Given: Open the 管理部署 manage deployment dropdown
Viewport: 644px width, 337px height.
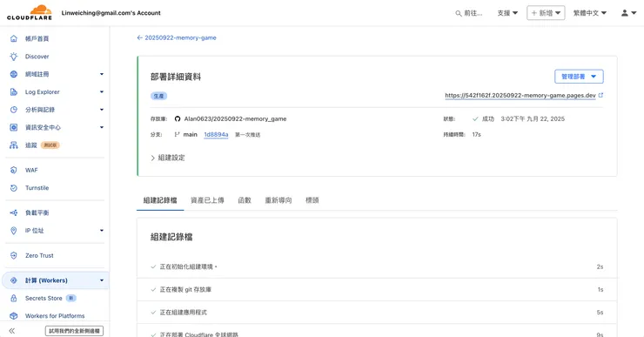Looking at the screenshot, I should pyautogui.click(x=579, y=77).
